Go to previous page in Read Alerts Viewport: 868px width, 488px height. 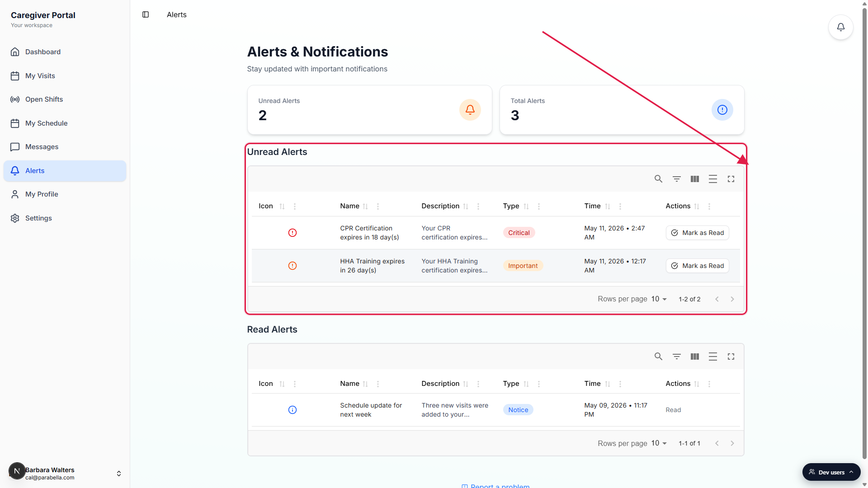[x=717, y=443]
